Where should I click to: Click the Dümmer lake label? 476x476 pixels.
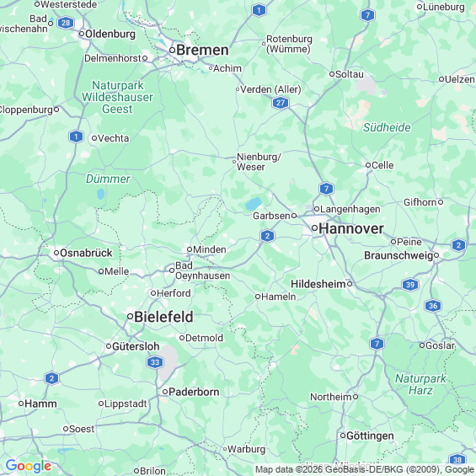point(108,179)
